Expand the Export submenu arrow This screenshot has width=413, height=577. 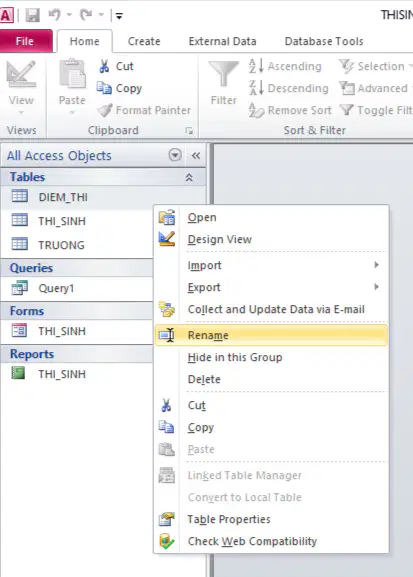(x=376, y=287)
